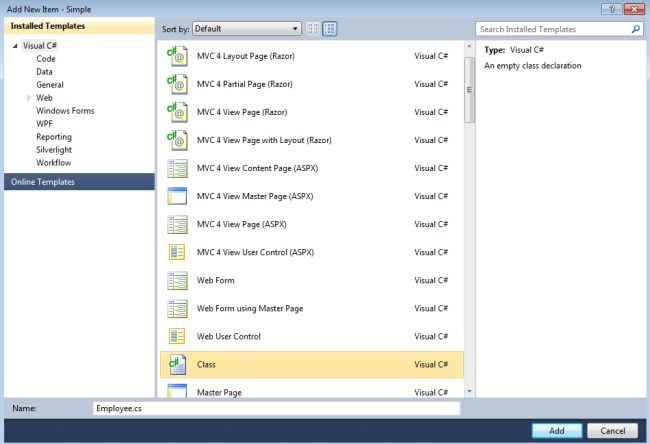The height and width of the screenshot is (444, 650).
Task: Select the Workflow category
Action: (x=53, y=163)
